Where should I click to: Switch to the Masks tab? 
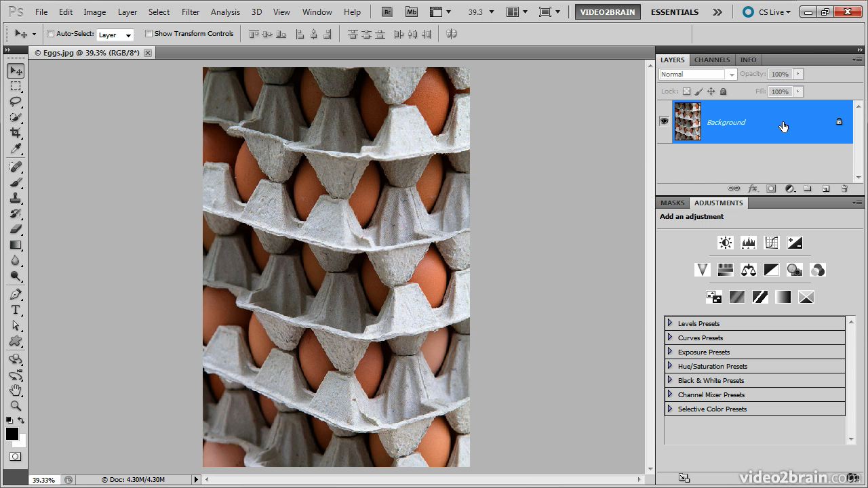click(x=673, y=203)
